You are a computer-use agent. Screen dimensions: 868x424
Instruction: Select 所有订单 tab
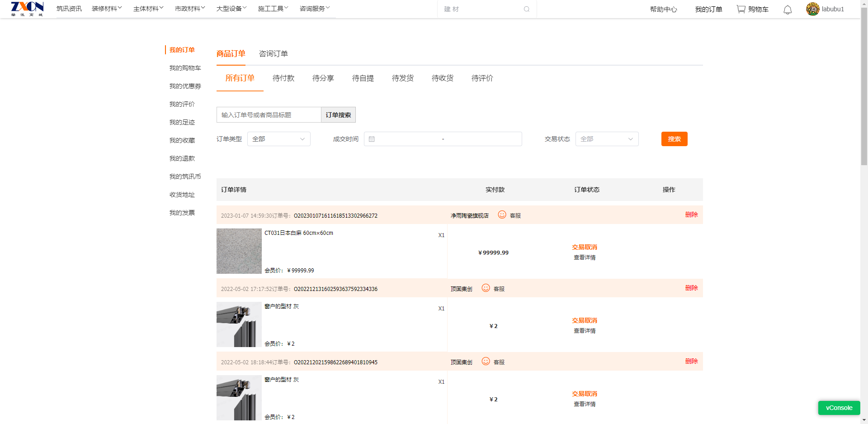coord(240,78)
